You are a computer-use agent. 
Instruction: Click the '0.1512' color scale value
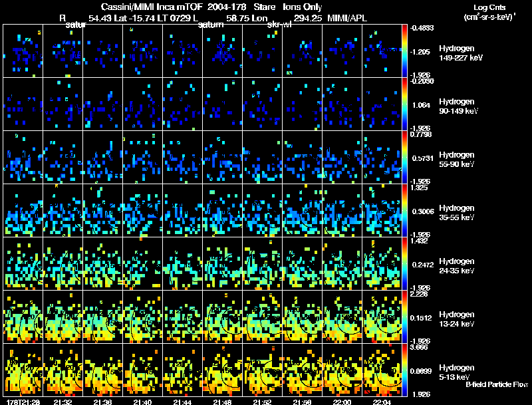pos(422,318)
